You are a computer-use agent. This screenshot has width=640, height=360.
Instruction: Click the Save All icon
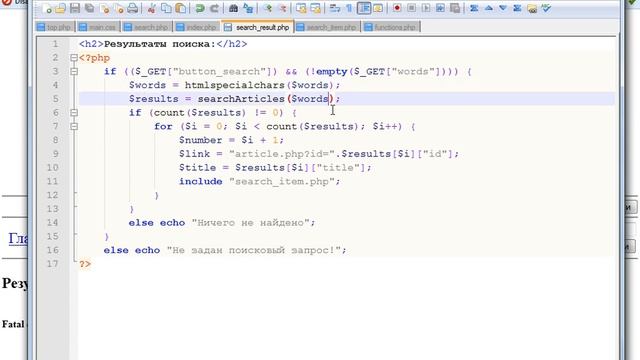point(89,8)
